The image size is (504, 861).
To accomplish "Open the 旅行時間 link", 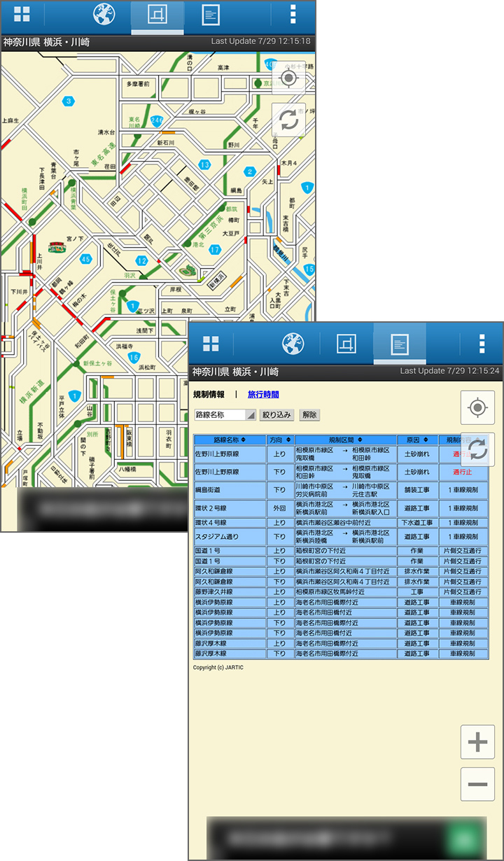I will [x=263, y=395].
